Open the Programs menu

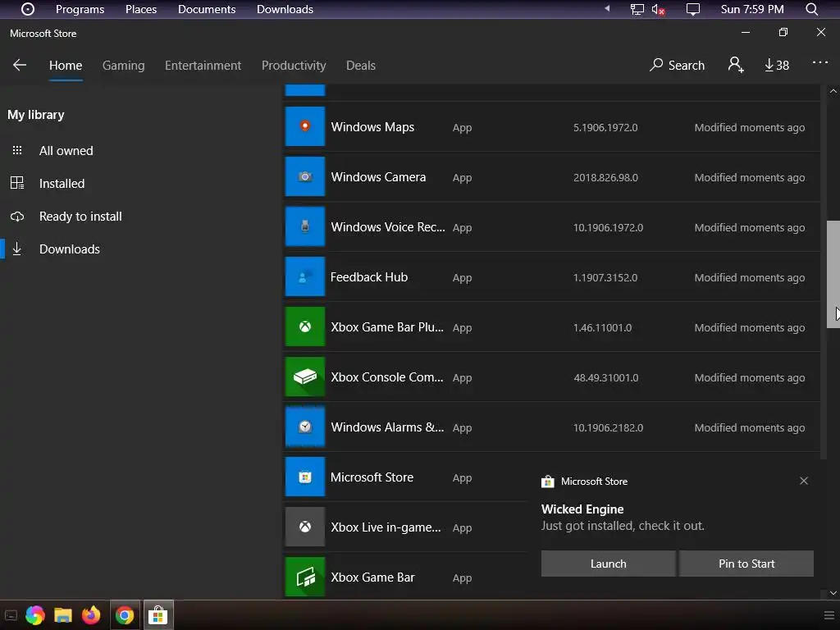[80, 9]
